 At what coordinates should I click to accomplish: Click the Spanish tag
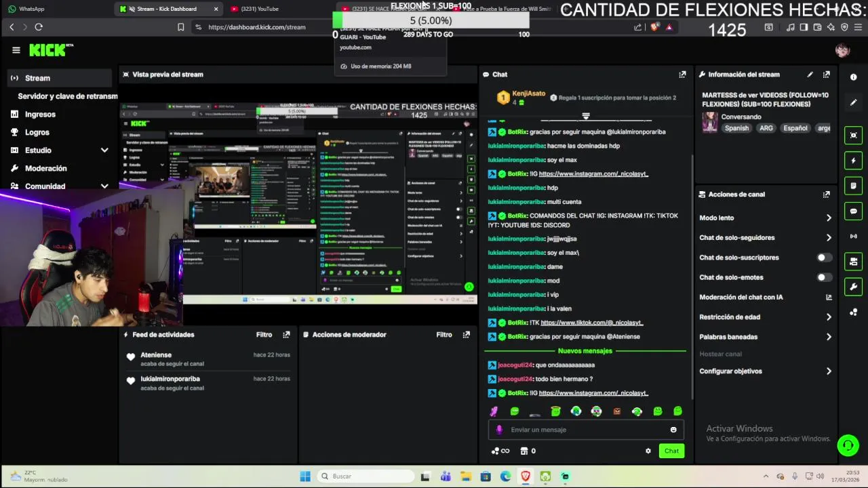(736, 128)
